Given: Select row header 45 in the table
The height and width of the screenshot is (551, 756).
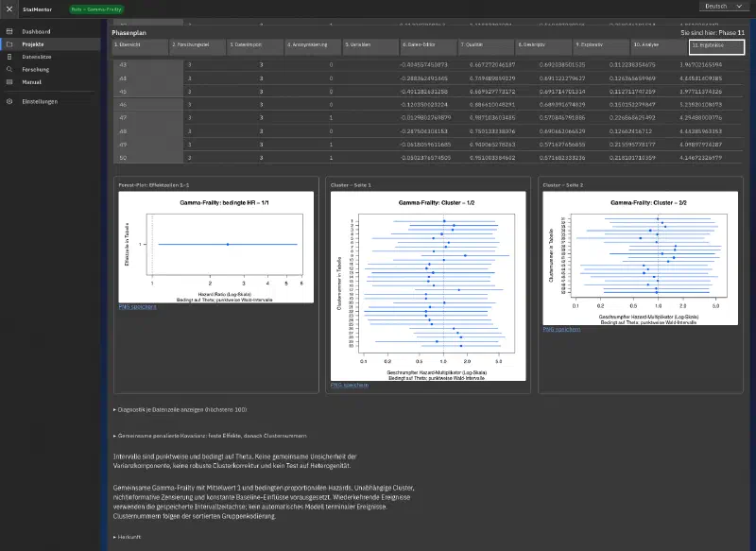Looking at the screenshot, I should (148, 91).
